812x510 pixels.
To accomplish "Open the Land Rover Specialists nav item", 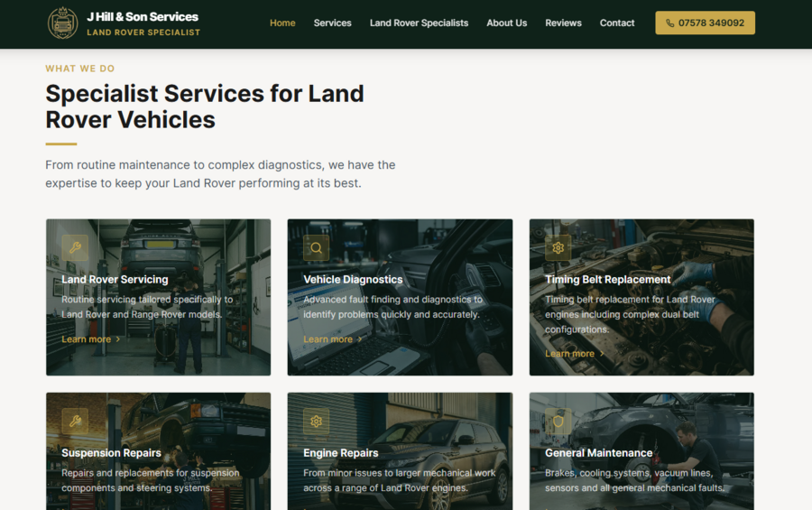I will click(x=419, y=23).
